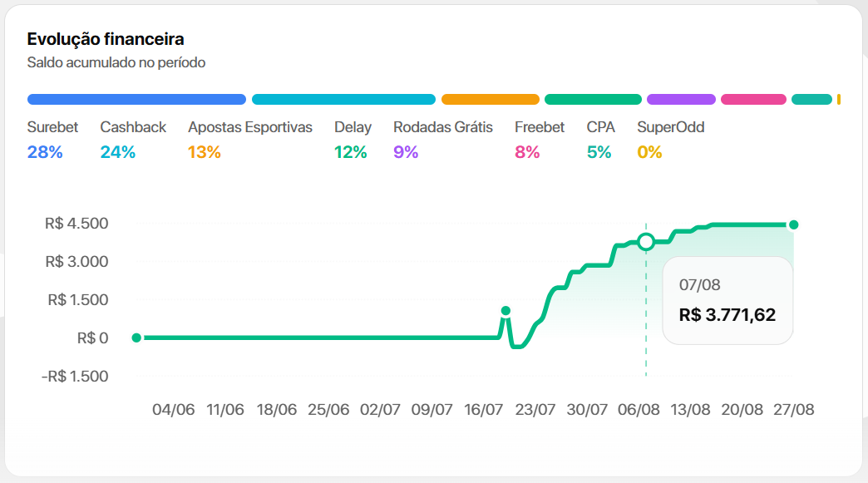The width and height of the screenshot is (868, 483).
Task: Click the green Delay bar segment
Action: (594, 100)
